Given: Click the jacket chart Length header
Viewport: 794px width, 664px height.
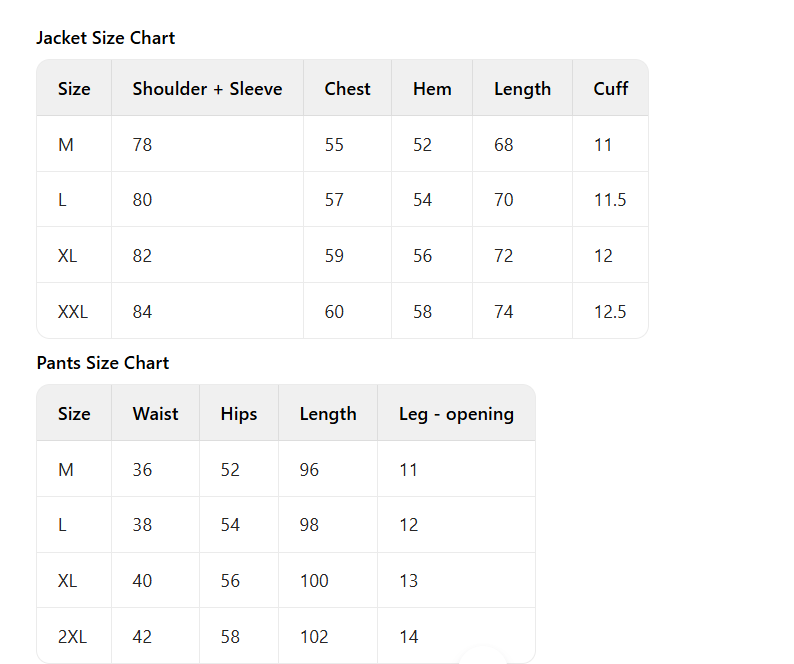Looking at the screenshot, I should tap(522, 89).
